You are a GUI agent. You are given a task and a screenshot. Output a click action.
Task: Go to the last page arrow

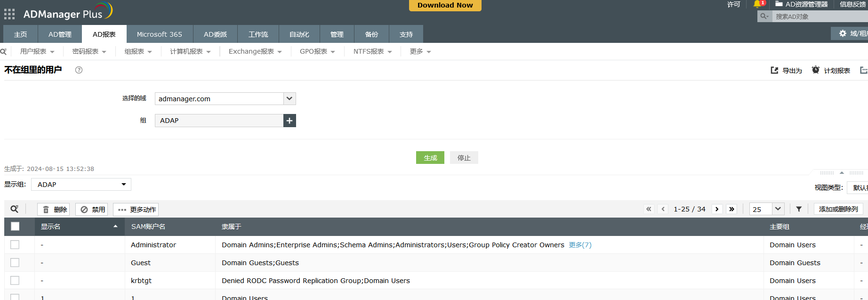[731, 209]
